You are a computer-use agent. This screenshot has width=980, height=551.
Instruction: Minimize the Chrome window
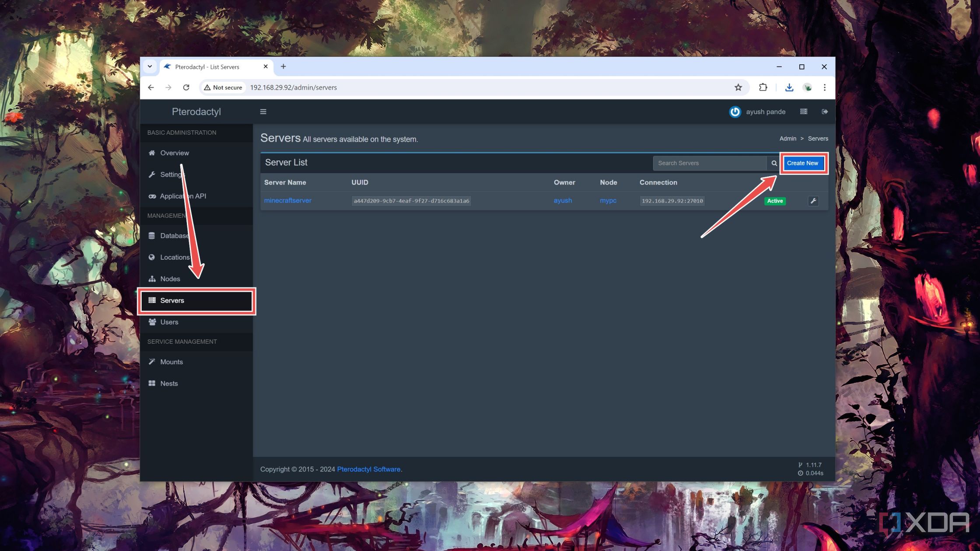779,66
